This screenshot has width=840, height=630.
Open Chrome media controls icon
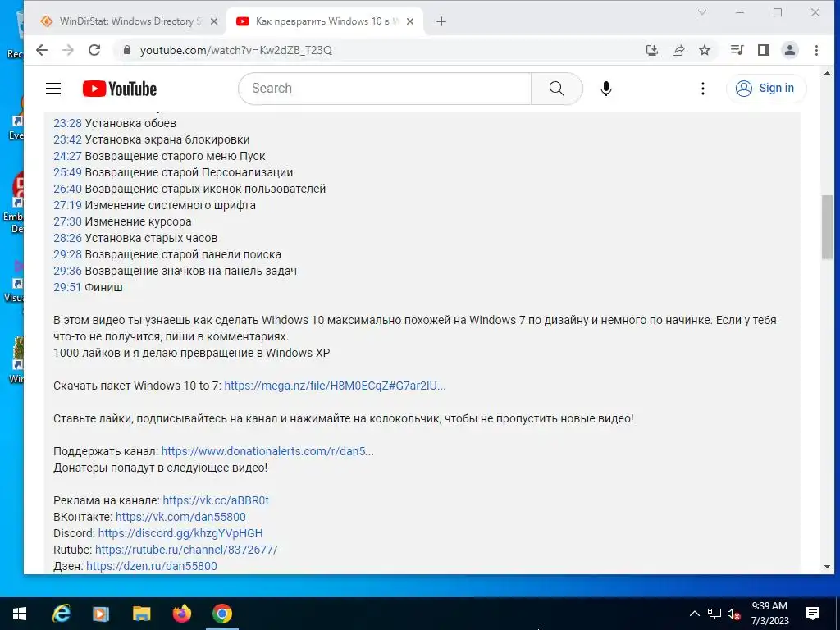pyautogui.click(x=737, y=50)
